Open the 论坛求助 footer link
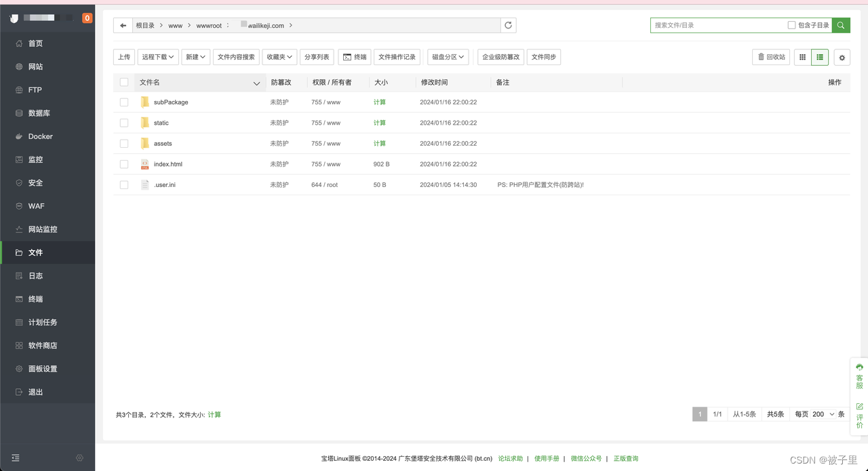This screenshot has width=868, height=471. pos(511,459)
